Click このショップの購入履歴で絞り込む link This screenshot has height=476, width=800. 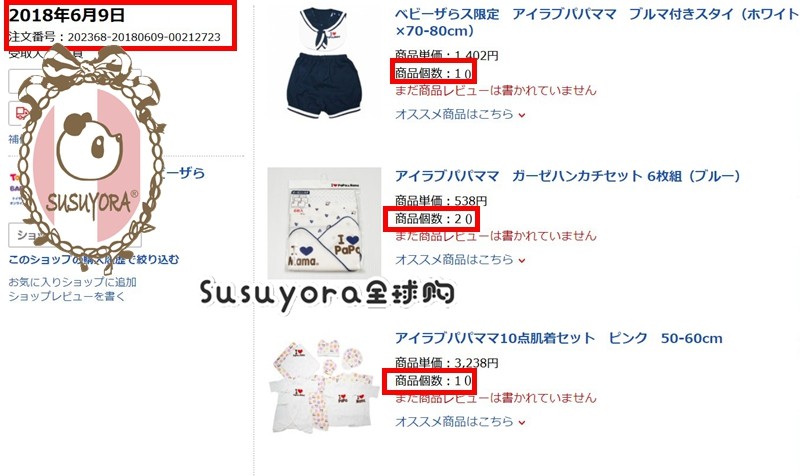[x=94, y=259]
